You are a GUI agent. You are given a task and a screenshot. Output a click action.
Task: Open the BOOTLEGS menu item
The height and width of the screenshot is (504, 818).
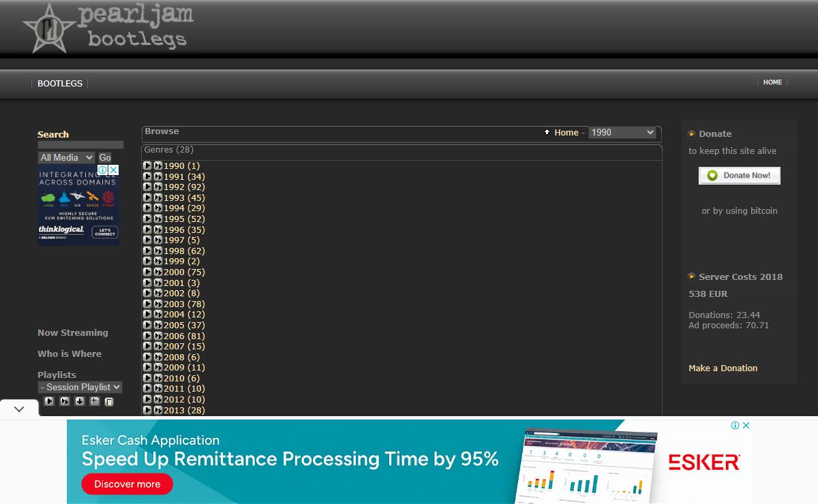click(x=60, y=83)
